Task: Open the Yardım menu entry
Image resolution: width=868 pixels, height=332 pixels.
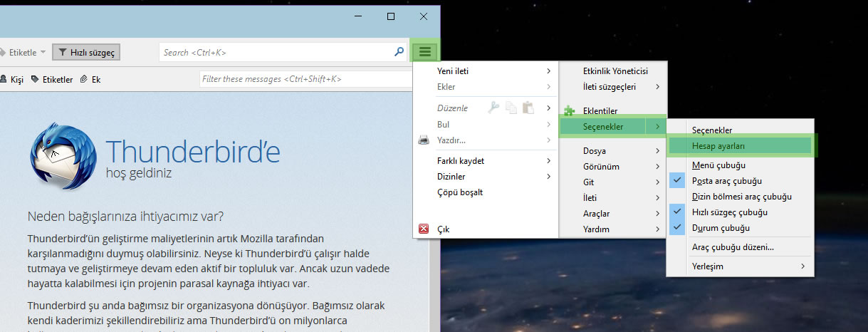Action: [613, 229]
